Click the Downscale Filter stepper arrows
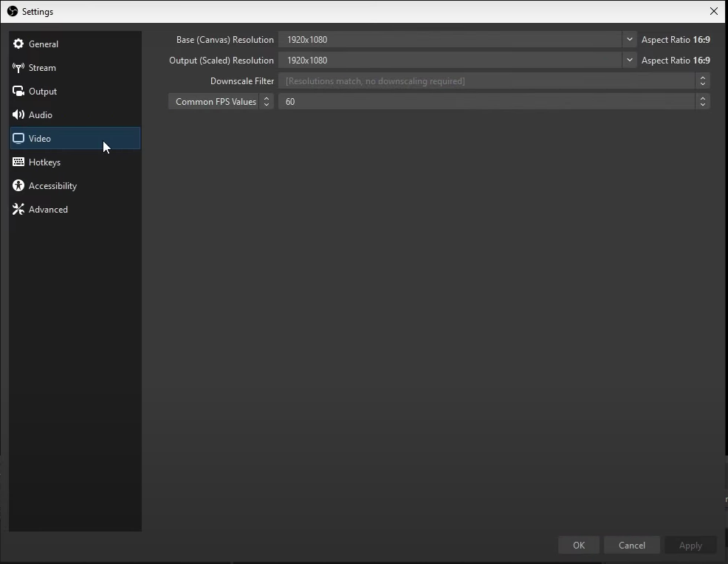Image resolution: width=728 pixels, height=564 pixels. tap(703, 80)
